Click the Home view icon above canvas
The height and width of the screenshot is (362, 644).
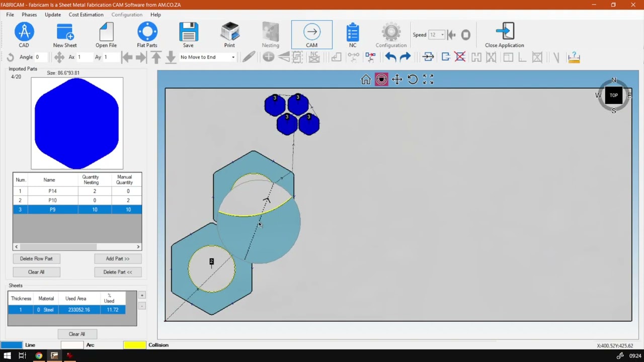tap(366, 79)
